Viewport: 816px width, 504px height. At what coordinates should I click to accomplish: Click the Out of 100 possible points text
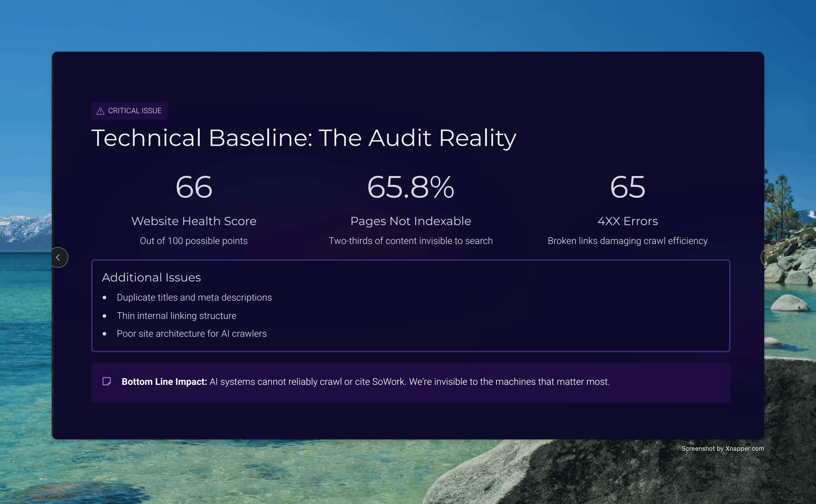194,241
